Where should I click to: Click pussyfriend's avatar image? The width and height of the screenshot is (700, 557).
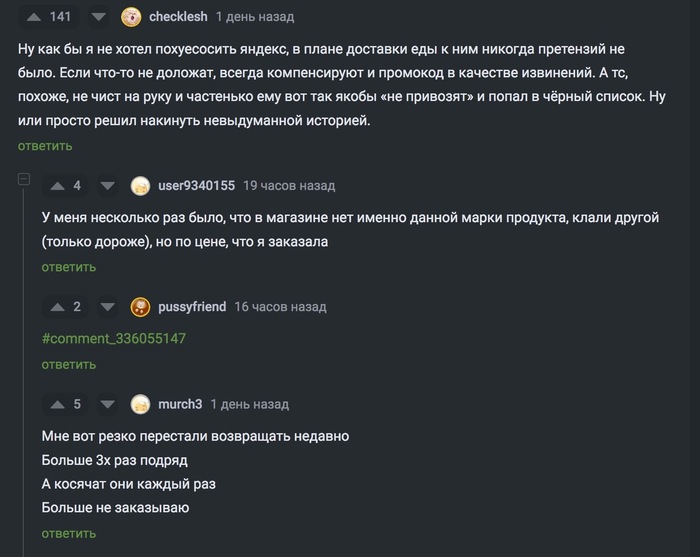pyautogui.click(x=141, y=307)
